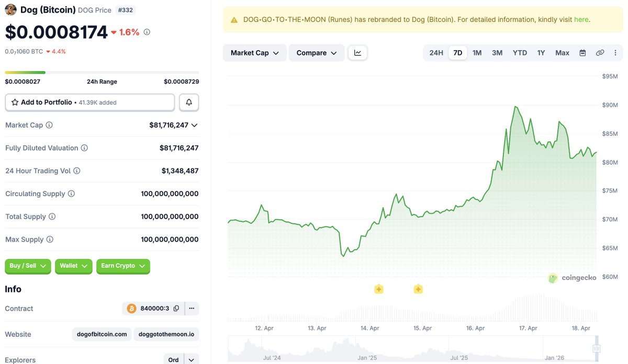Click the 24 Hour Trading Vol $1,348,487 value

pyautogui.click(x=180, y=171)
